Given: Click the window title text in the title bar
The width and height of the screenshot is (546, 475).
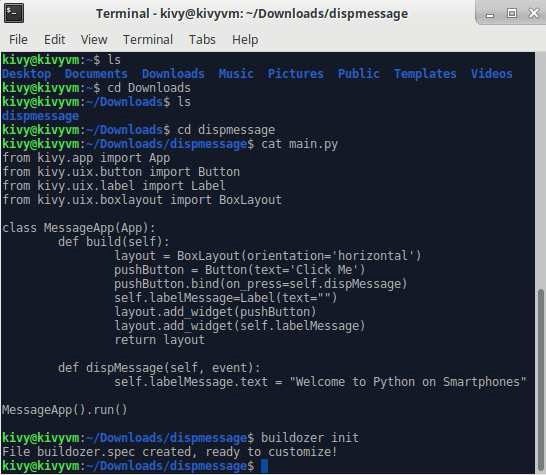Looking at the screenshot, I should tap(252, 14).
